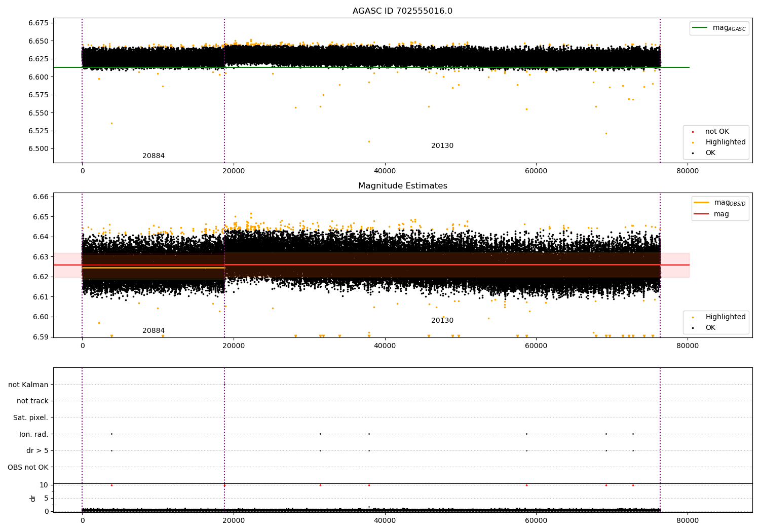This screenshot has height=532, width=760.
Task: Select 'Highlighted' in the top plot legend
Action: tap(726, 142)
